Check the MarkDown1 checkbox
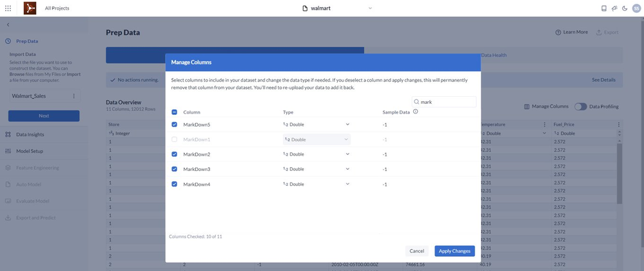Screen dimensions: 644x271 click(174, 139)
